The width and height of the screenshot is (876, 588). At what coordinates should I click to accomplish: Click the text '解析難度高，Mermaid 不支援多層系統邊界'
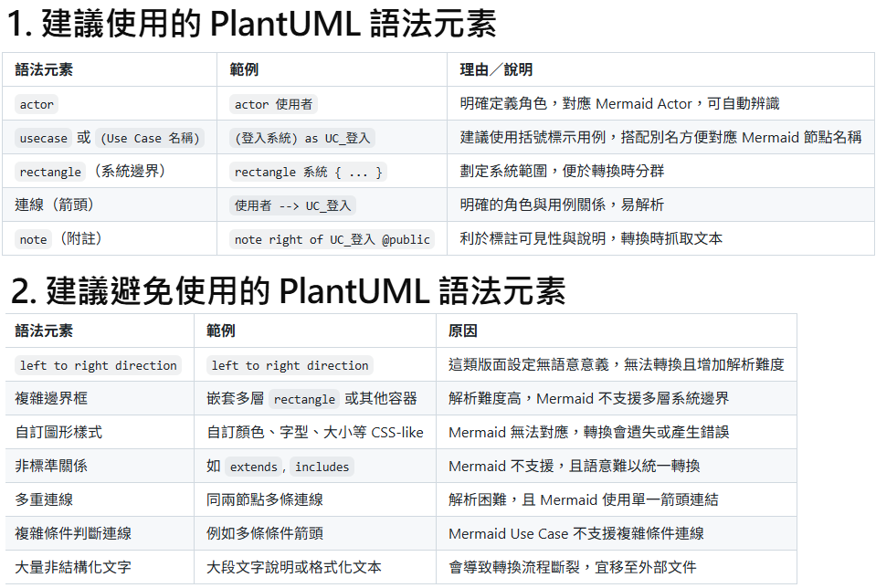pyautogui.click(x=589, y=398)
